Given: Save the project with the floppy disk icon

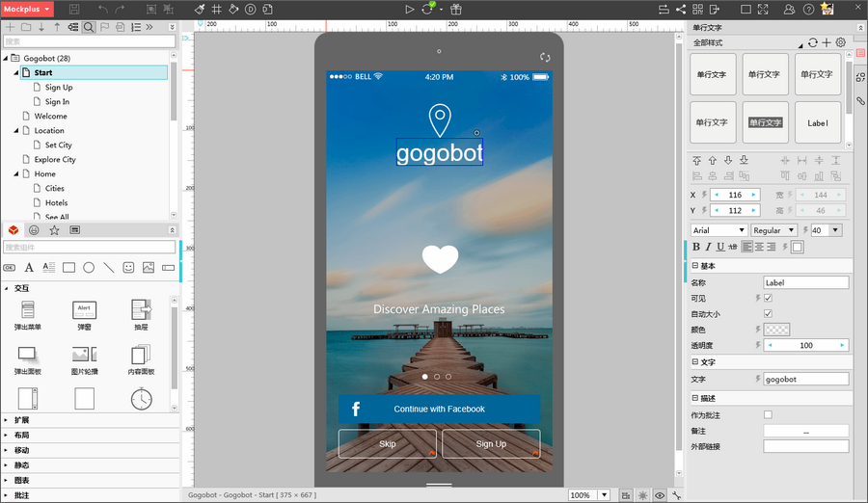Looking at the screenshot, I should click(x=74, y=9).
